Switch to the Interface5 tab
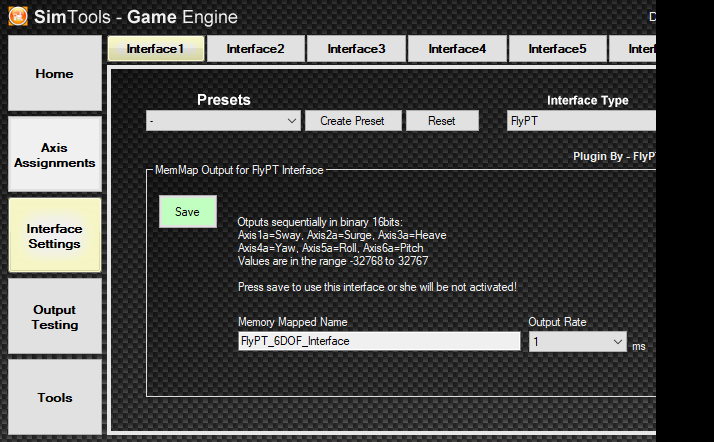This screenshot has width=714, height=442. [x=558, y=49]
